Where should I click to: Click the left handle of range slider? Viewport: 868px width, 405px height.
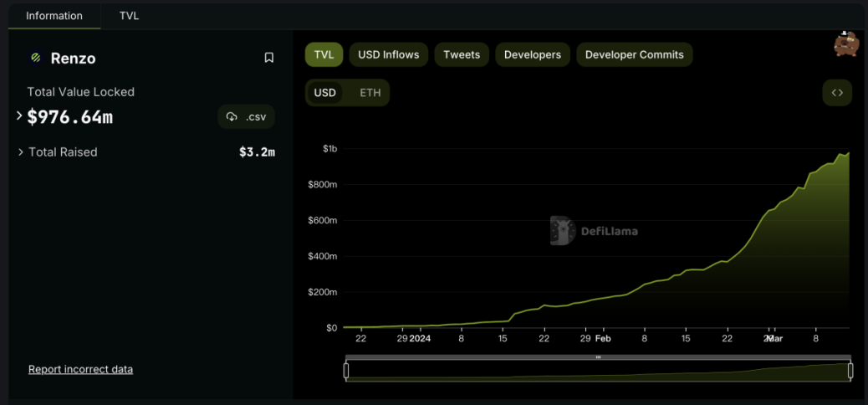pyautogui.click(x=346, y=372)
